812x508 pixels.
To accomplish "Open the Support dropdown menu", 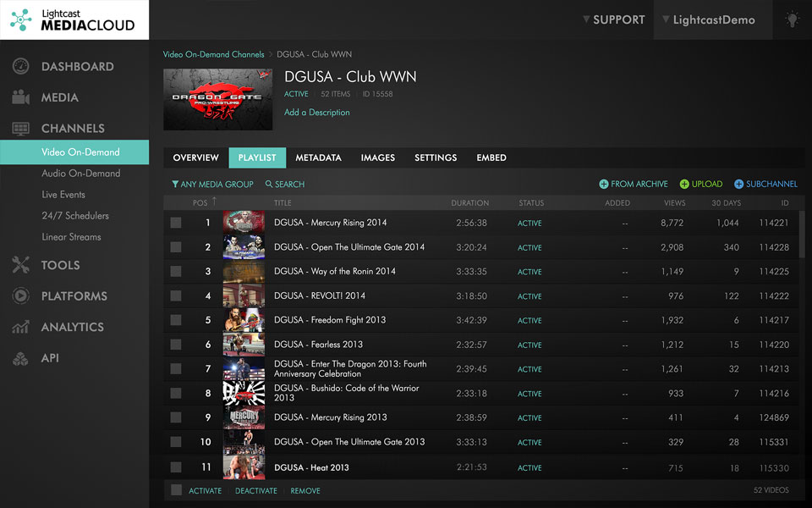I will pos(614,19).
